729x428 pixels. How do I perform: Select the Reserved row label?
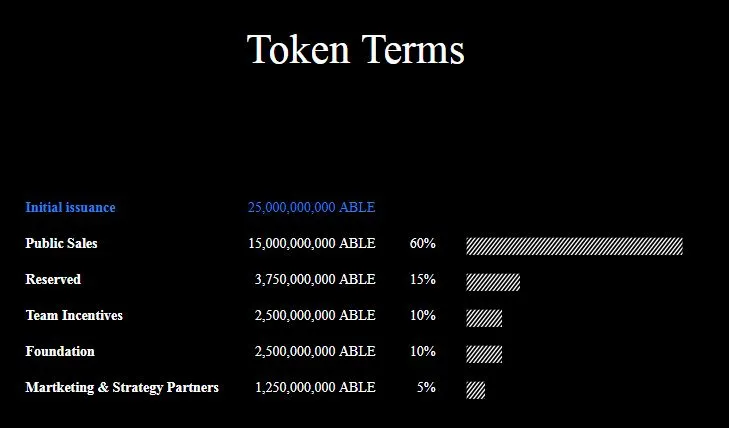click(x=53, y=279)
